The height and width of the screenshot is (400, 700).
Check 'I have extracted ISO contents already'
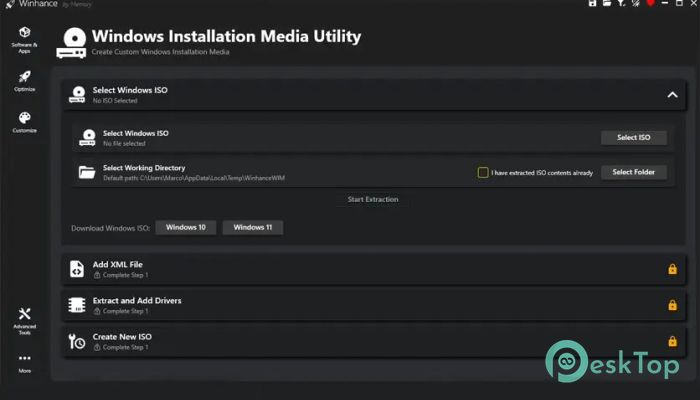tap(483, 172)
